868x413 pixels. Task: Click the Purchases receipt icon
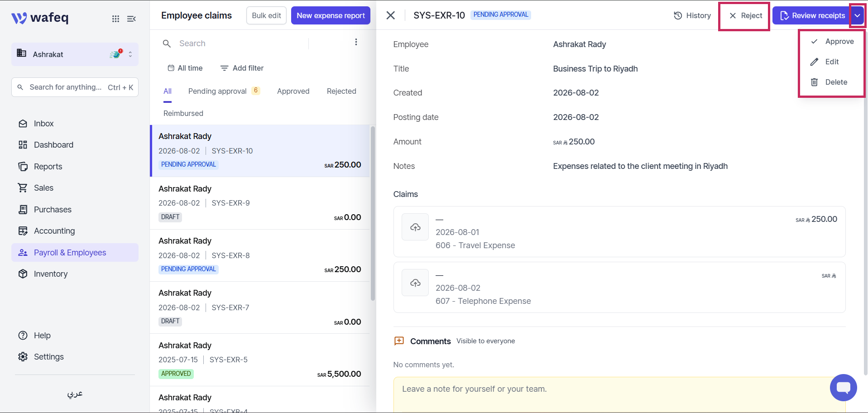(x=23, y=209)
